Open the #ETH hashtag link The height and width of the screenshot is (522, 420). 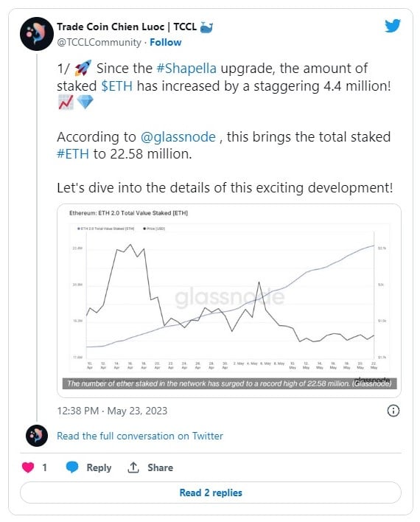pos(73,154)
